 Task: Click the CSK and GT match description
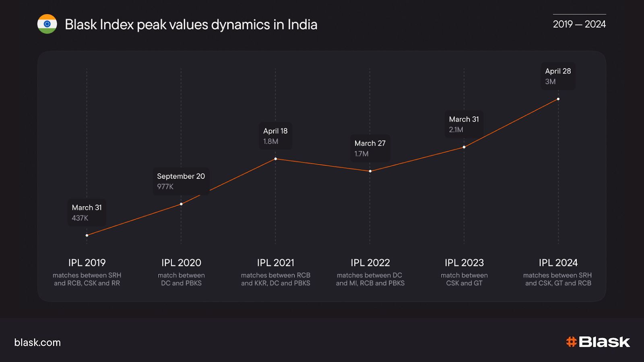click(x=464, y=279)
